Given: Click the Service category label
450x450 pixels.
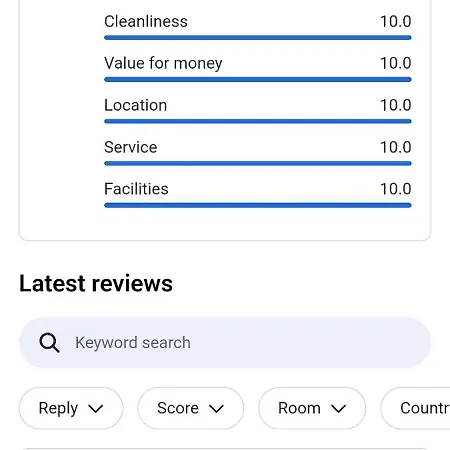Looking at the screenshot, I should click(x=130, y=147).
